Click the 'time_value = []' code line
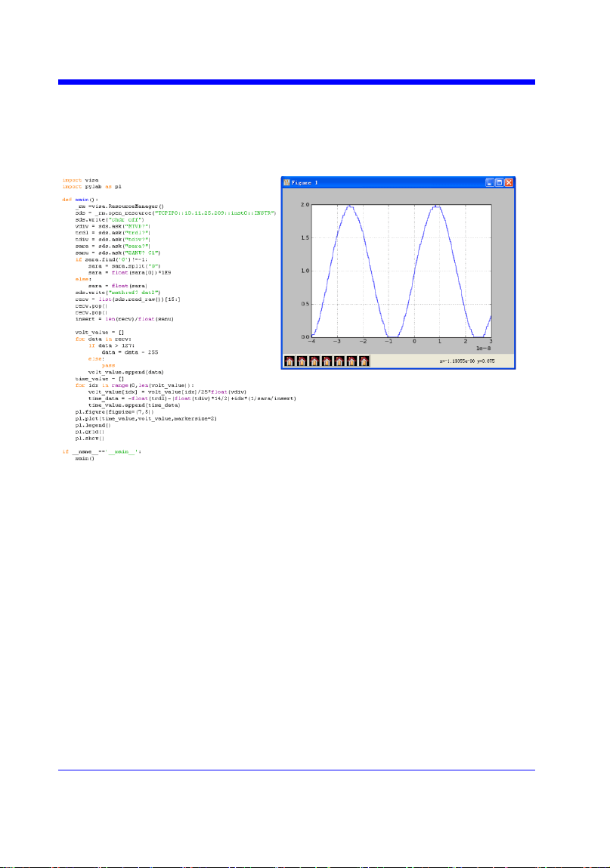 (x=100, y=379)
